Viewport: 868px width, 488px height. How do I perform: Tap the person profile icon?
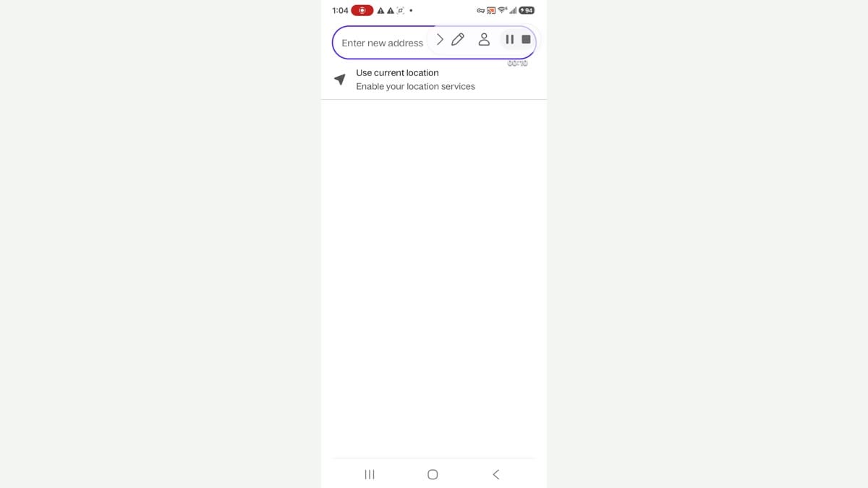(484, 39)
